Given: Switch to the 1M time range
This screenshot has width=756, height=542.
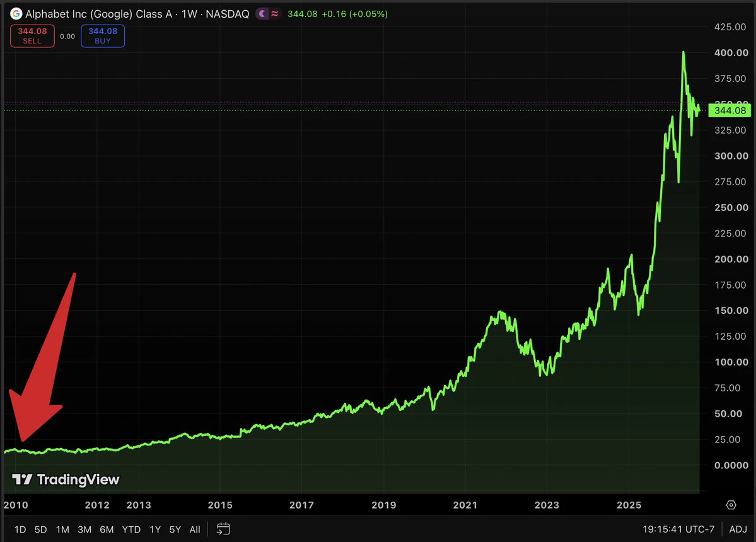Looking at the screenshot, I should (x=62, y=529).
